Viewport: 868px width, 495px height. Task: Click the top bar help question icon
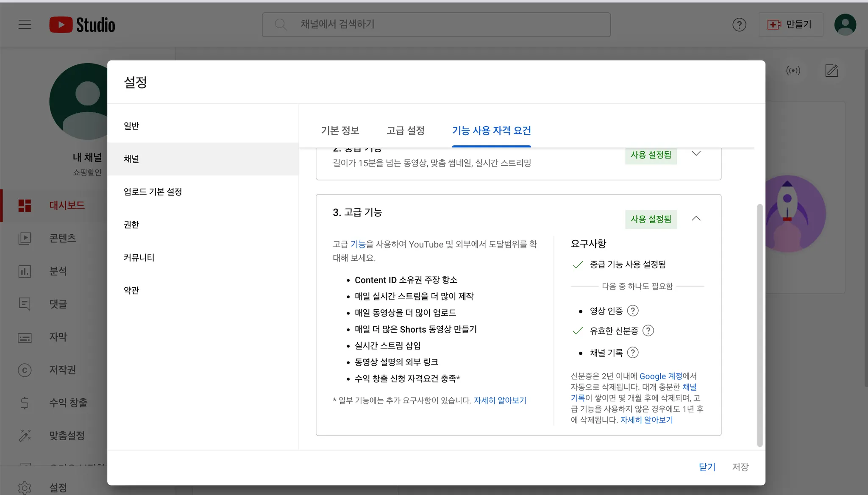[x=739, y=25]
